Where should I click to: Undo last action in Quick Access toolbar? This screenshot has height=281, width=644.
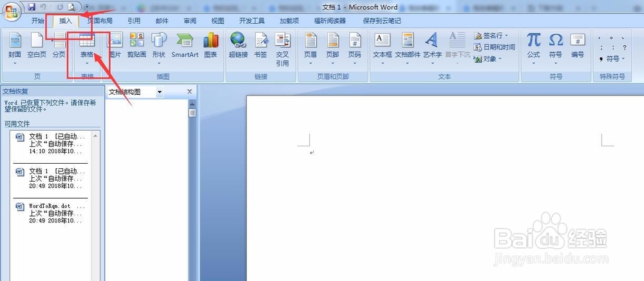pyautogui.click(x=43, y=6)
